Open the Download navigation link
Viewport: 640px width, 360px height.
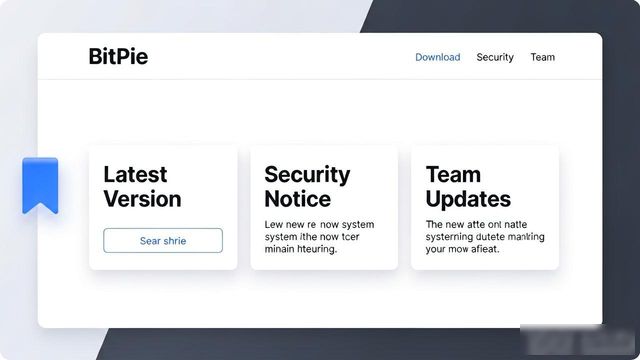[x=438, y=57]
